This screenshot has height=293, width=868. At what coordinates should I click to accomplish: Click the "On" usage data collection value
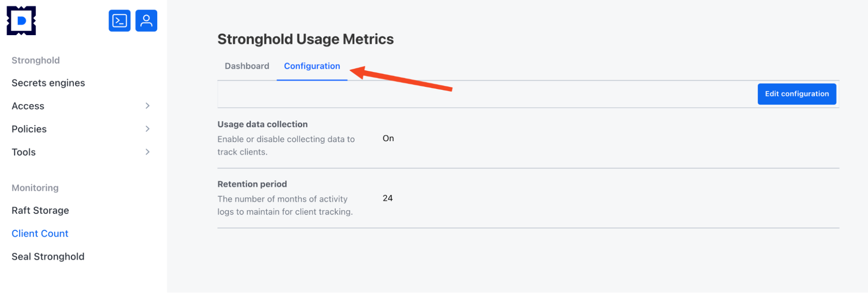[x=388, y=138]
